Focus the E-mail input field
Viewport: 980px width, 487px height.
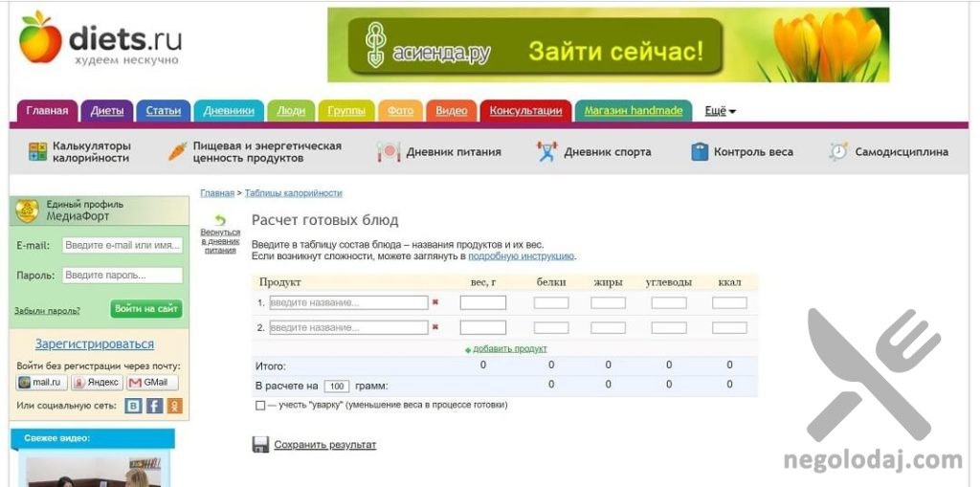coord(122,245)
